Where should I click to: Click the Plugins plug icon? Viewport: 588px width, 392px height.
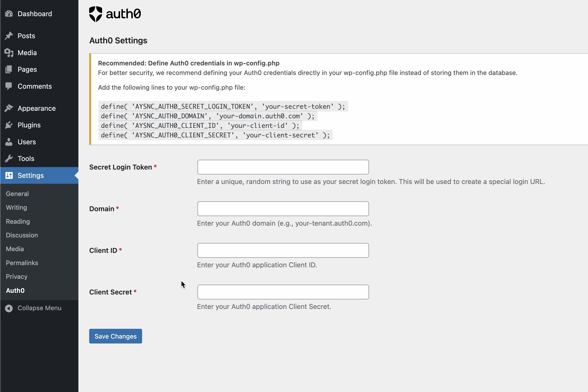click(x=9, y=125)
